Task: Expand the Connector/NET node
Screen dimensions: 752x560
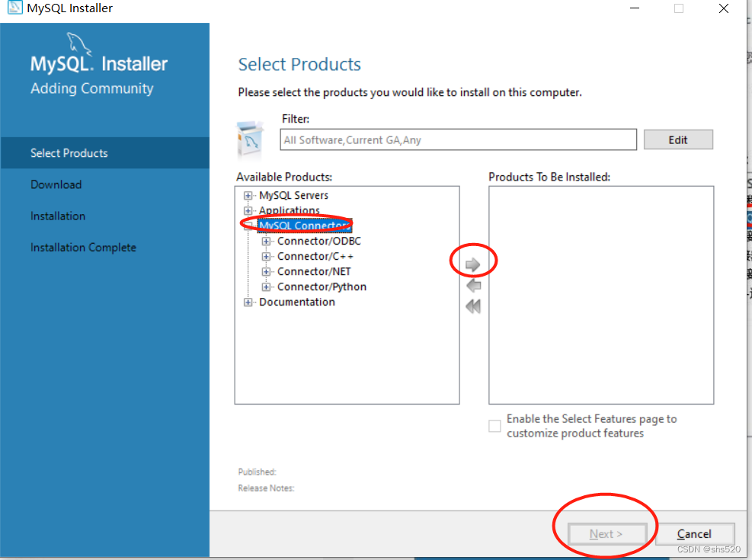Action: 266,272
